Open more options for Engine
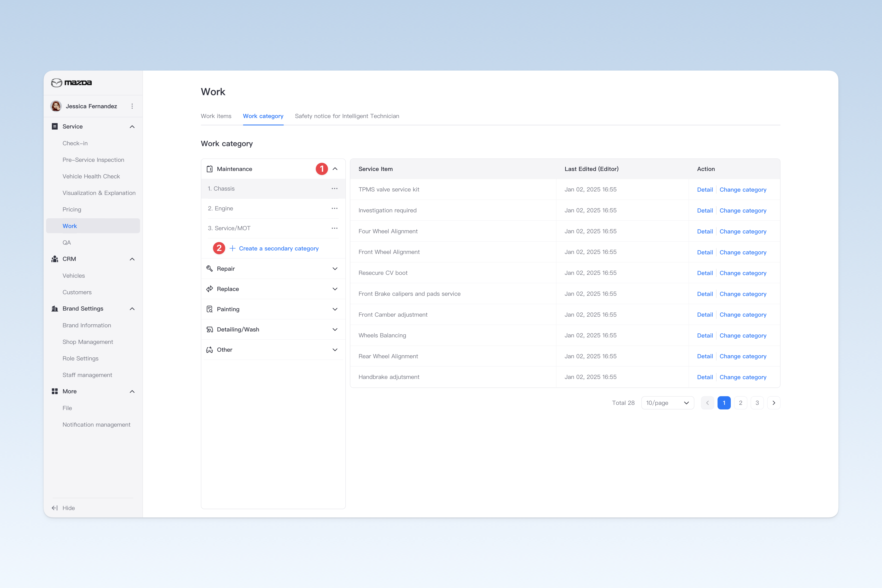This screenshot has height=588, width=882. click(335, 208)
